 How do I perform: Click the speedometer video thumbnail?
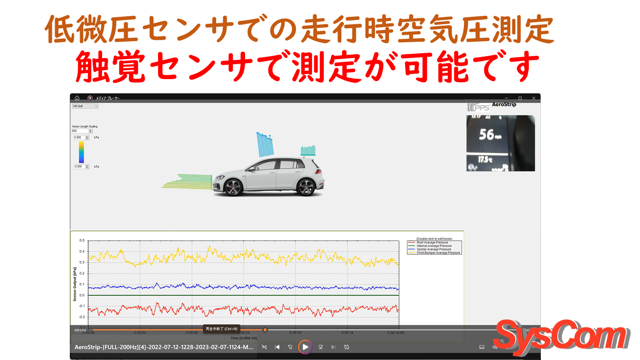click(x=500, y=143)
